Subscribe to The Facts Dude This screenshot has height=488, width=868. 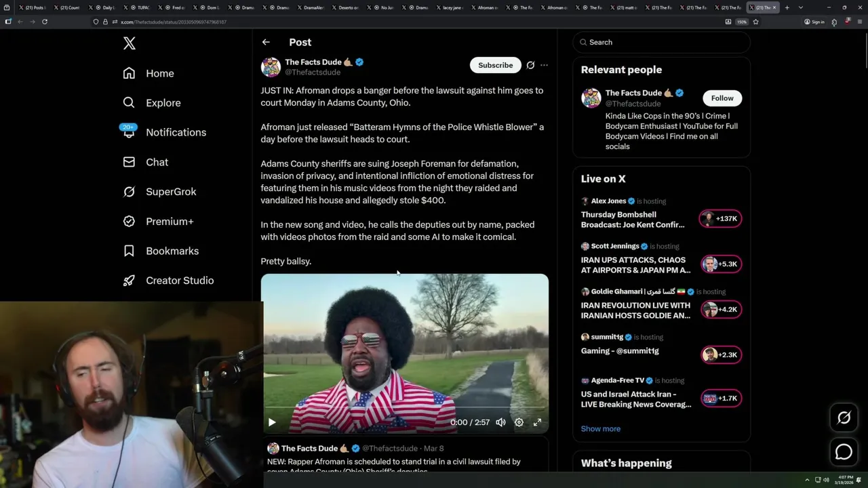tap(495, 65)
